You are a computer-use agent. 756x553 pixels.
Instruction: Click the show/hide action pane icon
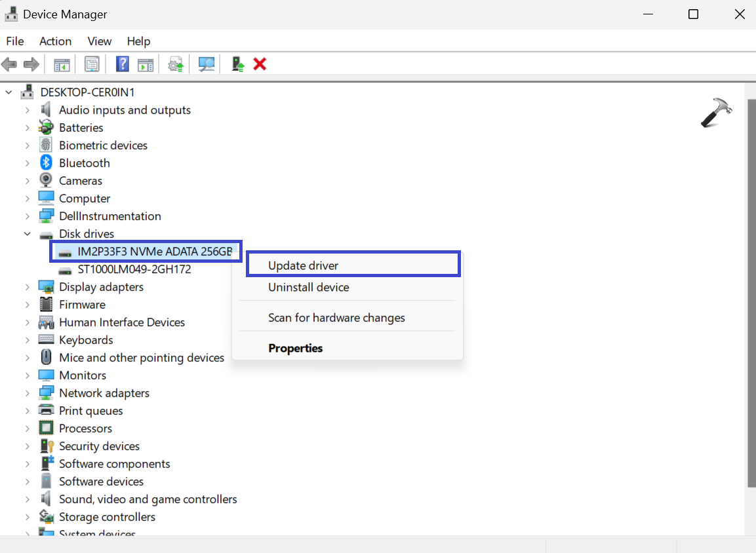point(145,64)
